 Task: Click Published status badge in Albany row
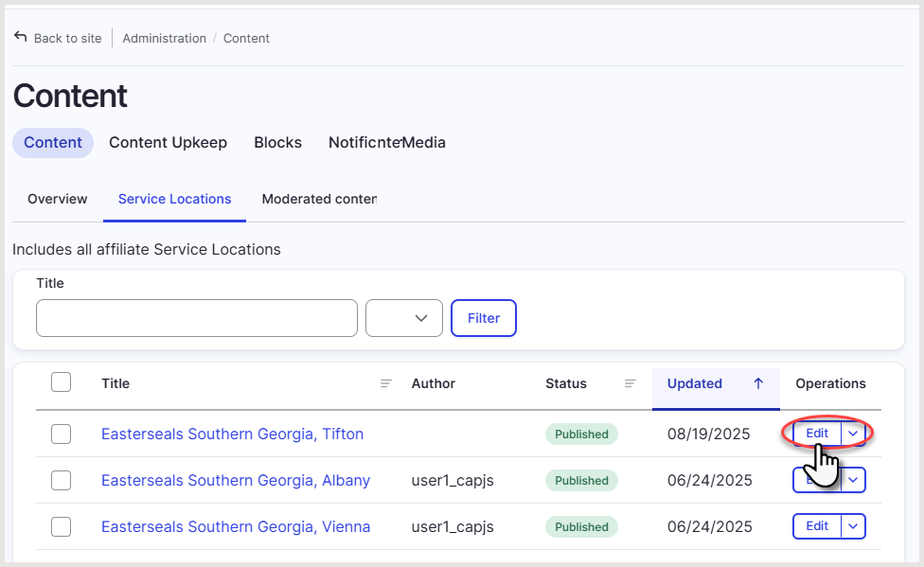click(x=581, y=480)
